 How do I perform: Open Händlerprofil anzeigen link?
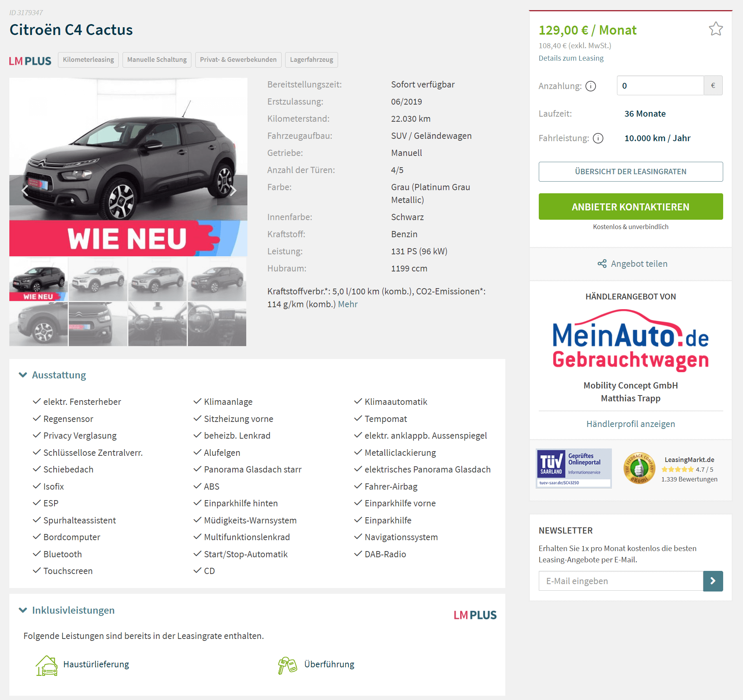tap(631, 424)
